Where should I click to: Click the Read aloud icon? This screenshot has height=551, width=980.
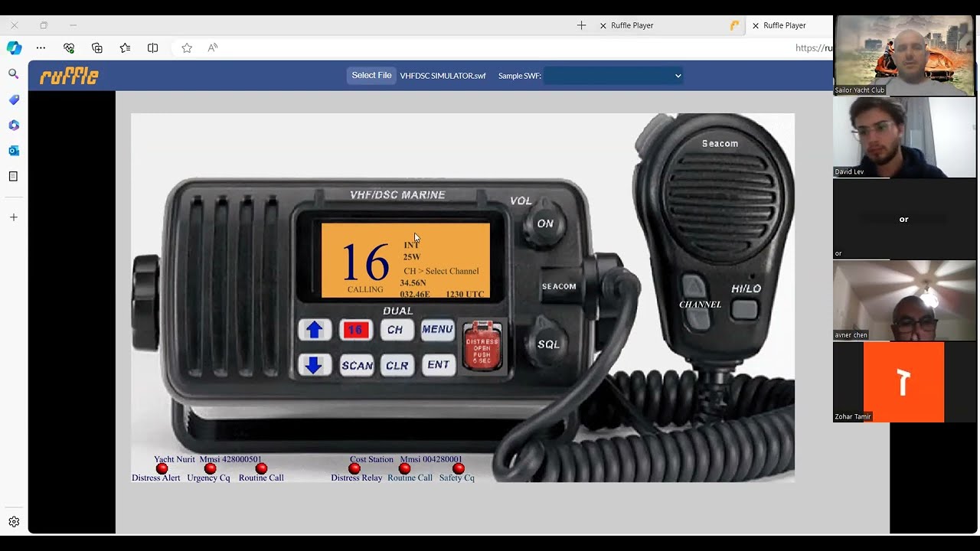[213, 47]
